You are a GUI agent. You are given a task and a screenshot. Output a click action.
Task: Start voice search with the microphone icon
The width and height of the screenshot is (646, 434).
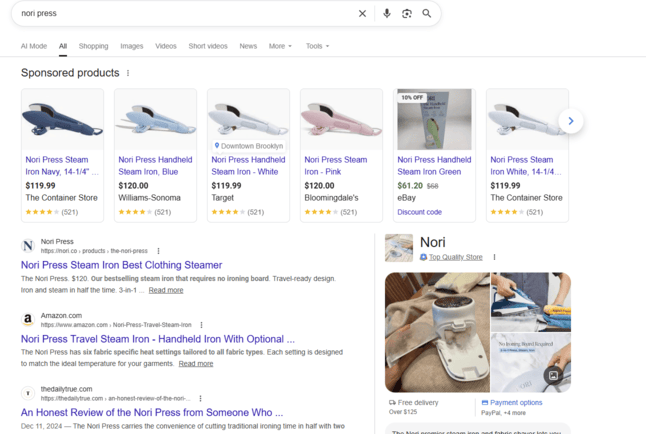[386, 14]
